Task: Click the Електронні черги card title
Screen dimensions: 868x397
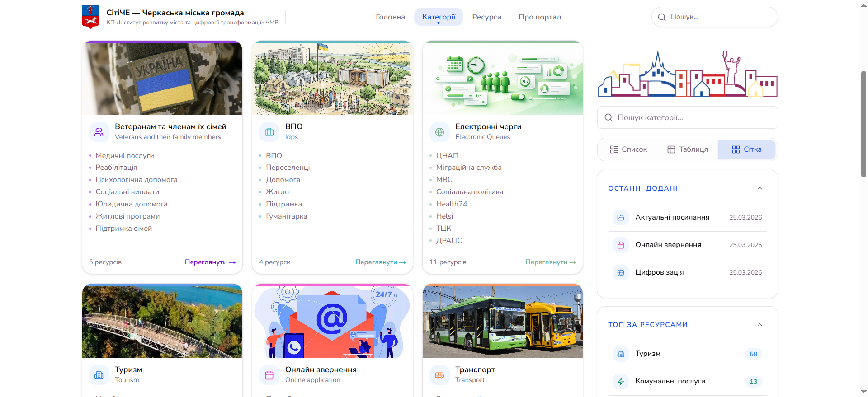Action: tap(488, 127)
